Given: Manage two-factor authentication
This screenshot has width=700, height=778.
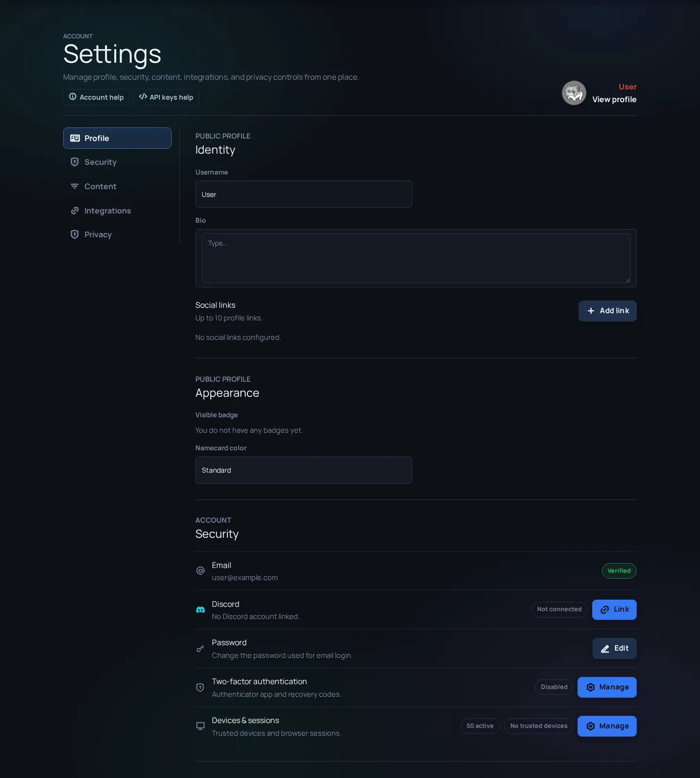Looking at the screenshot, I should (607, 688).
